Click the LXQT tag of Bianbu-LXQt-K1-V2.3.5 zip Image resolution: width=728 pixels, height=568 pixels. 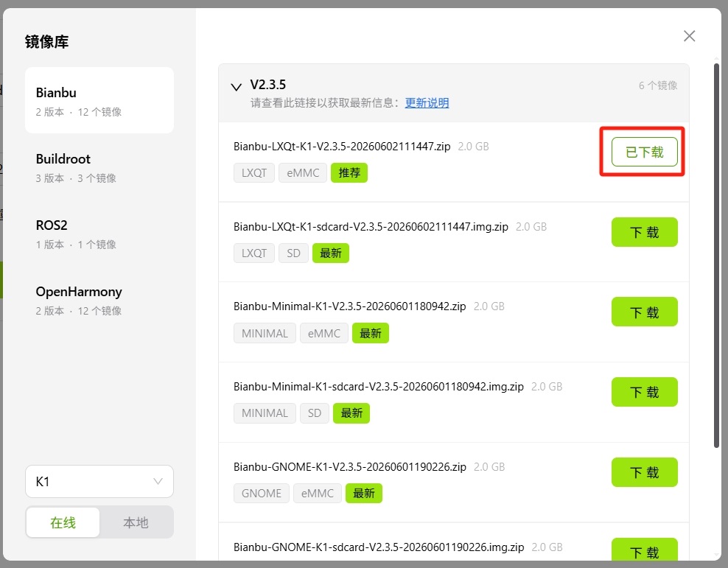[254, 172]
